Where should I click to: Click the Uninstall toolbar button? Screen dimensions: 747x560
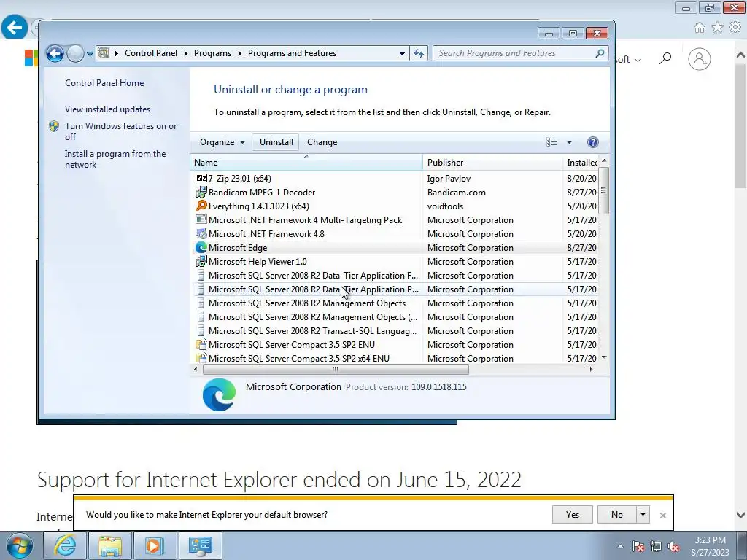click(x=276, y=142)
